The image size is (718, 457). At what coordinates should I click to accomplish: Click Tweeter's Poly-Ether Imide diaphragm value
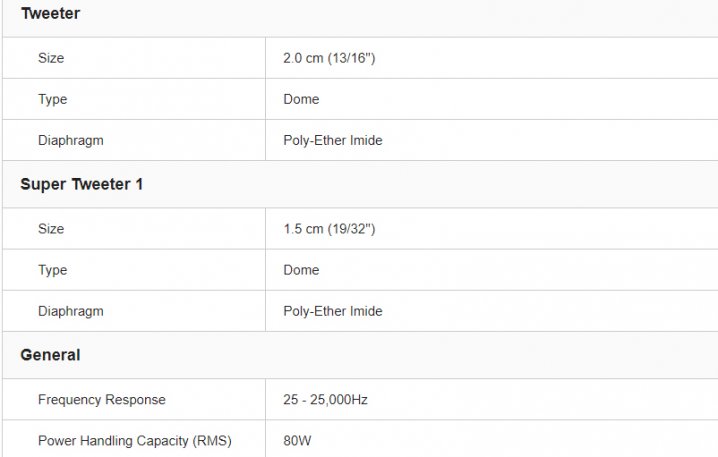(x=333, y=140)
